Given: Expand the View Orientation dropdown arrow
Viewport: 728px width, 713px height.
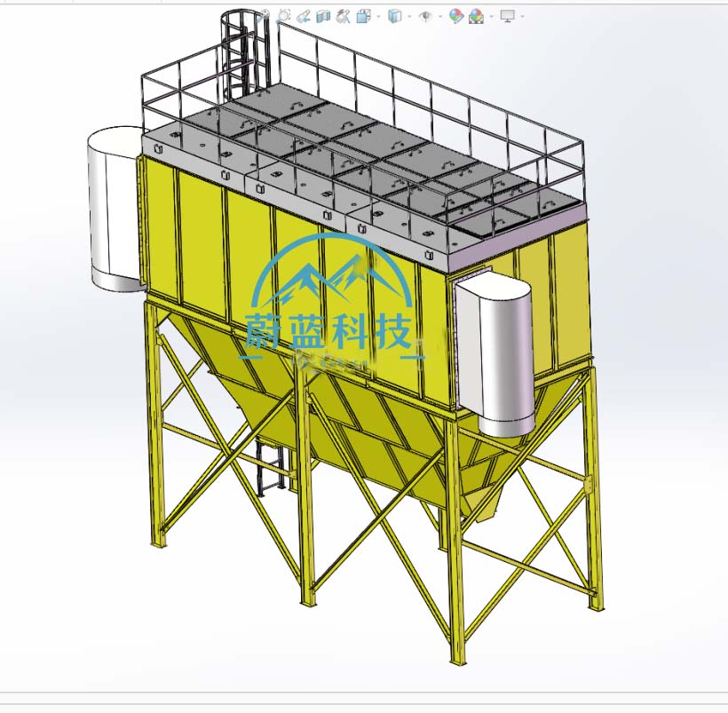Looking at the screenshot, I should 378,17.
